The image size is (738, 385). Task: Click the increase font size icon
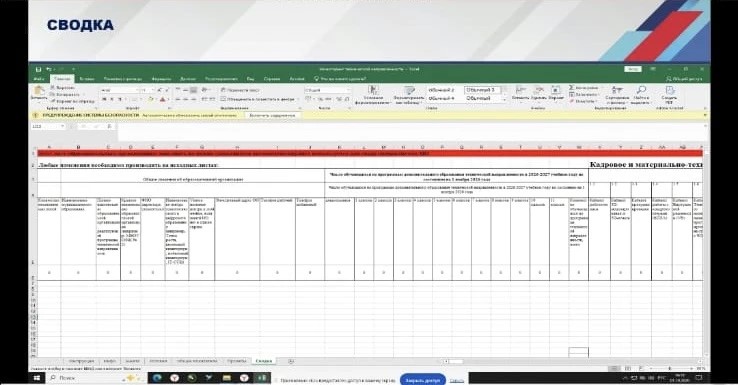pos(160,90)
